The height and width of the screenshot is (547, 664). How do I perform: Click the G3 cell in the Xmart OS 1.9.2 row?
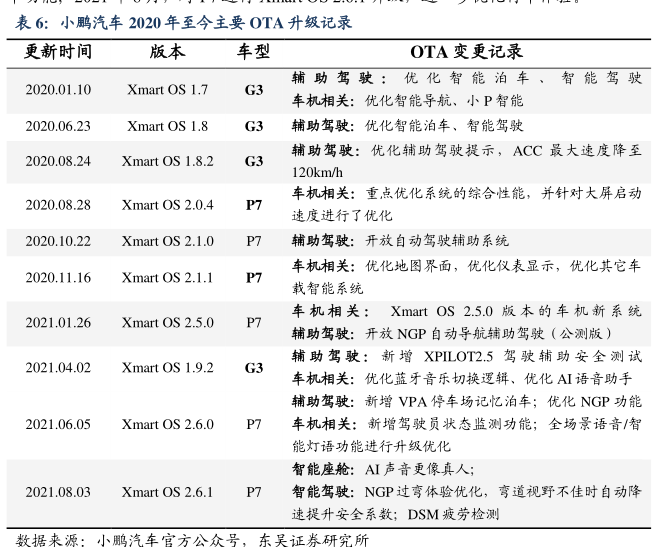pyautogui.click(x=254, y=367)
